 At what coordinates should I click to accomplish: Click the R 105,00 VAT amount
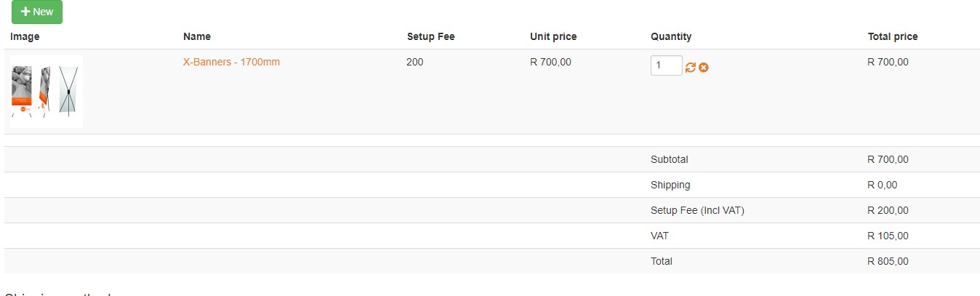[x=888, y=236]
